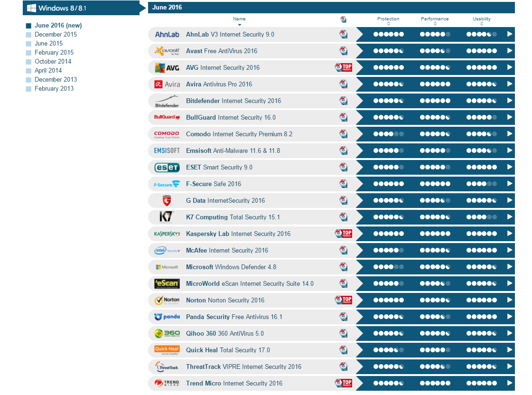This screenshot has width=532, height=395.
Task: Click the ESET logo icon
Action: click(167, 167)
